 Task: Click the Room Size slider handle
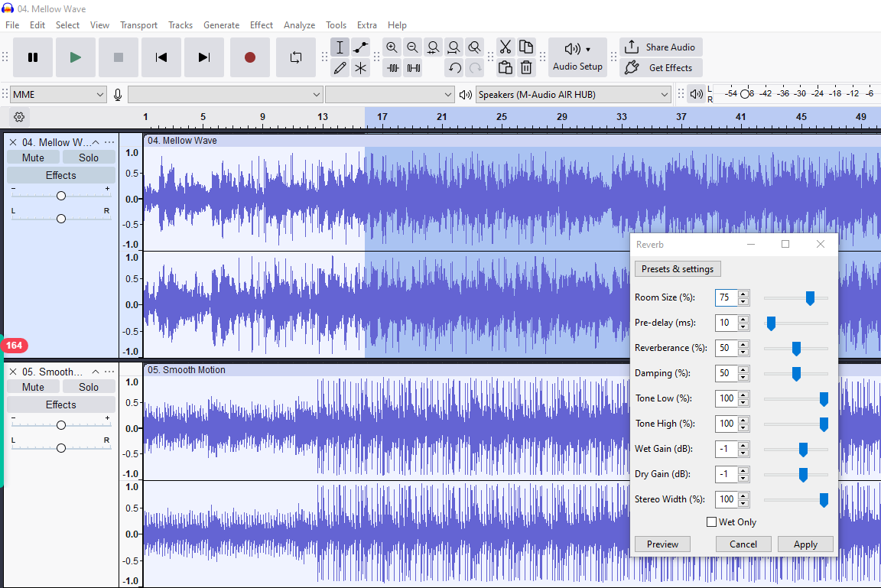[810, 298]
